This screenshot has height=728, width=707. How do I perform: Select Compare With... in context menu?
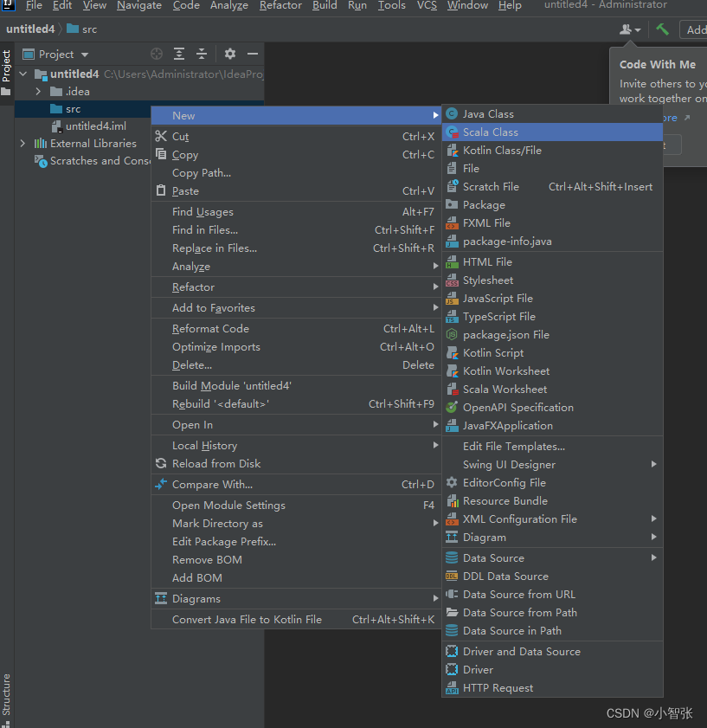296,485
